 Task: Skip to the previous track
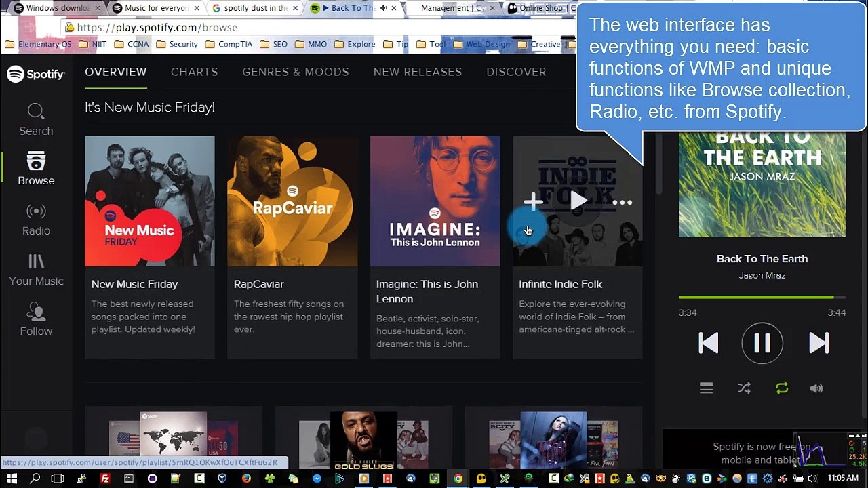click(708, 344)
